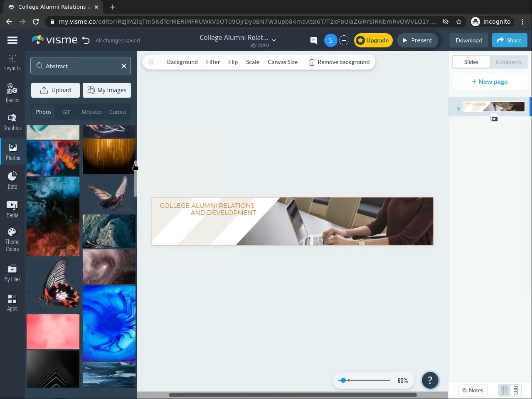Open a new browser tab

click(x=112, y=7)
